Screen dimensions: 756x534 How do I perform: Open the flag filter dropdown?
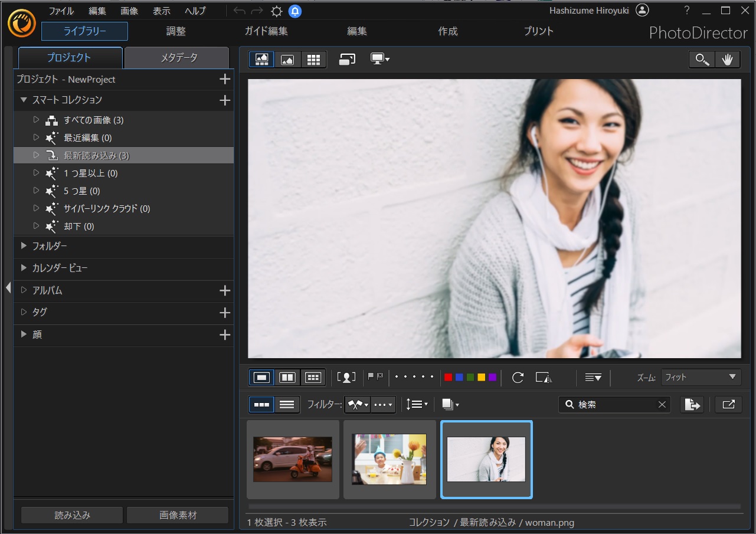[x=358, y=404]
